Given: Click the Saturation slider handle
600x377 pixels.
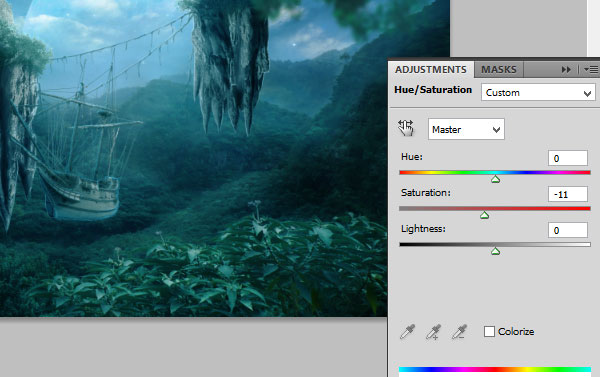Looking at the screenshot, I should [x=484, y=215].
